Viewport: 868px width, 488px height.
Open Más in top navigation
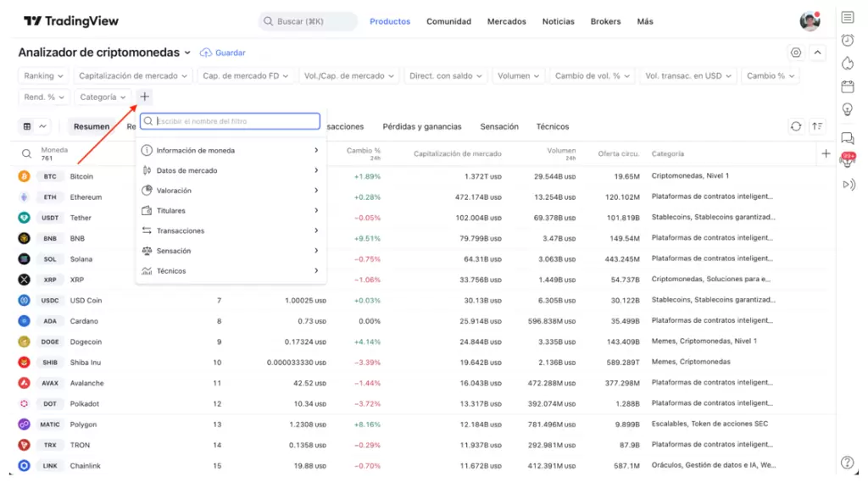point(645,21)
